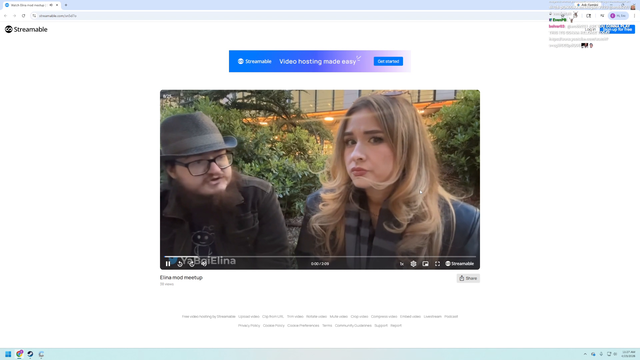Open the Cookie Policy footer link
Viewport: 640px width, 360px height.
point(273,326)
